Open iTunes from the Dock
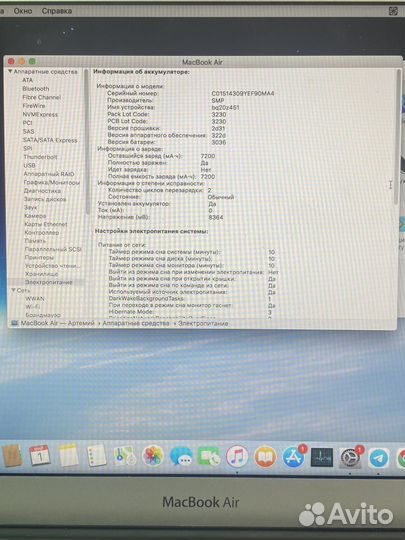This screenshot has height=540, width=405. pyautogui.click(x=237, y=457)
